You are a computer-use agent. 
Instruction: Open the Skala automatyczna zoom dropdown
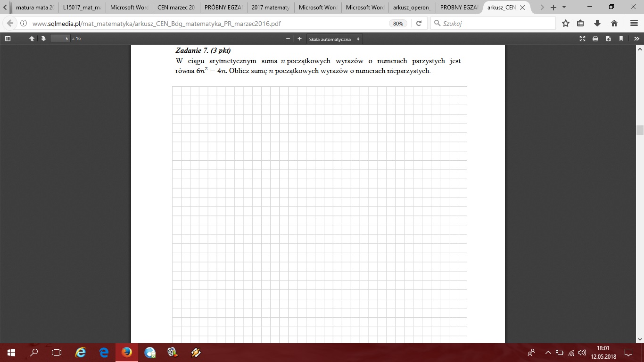(x=334, y=39)
